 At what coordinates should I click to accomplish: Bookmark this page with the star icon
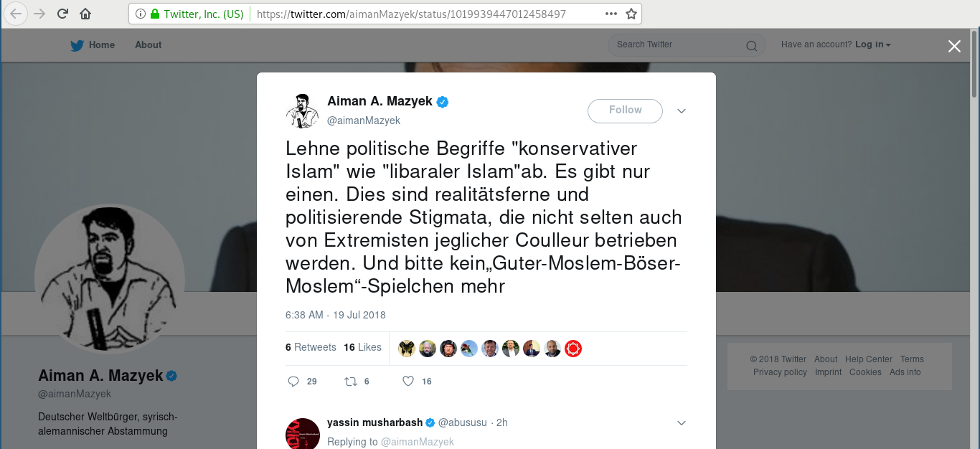(631, 14)
